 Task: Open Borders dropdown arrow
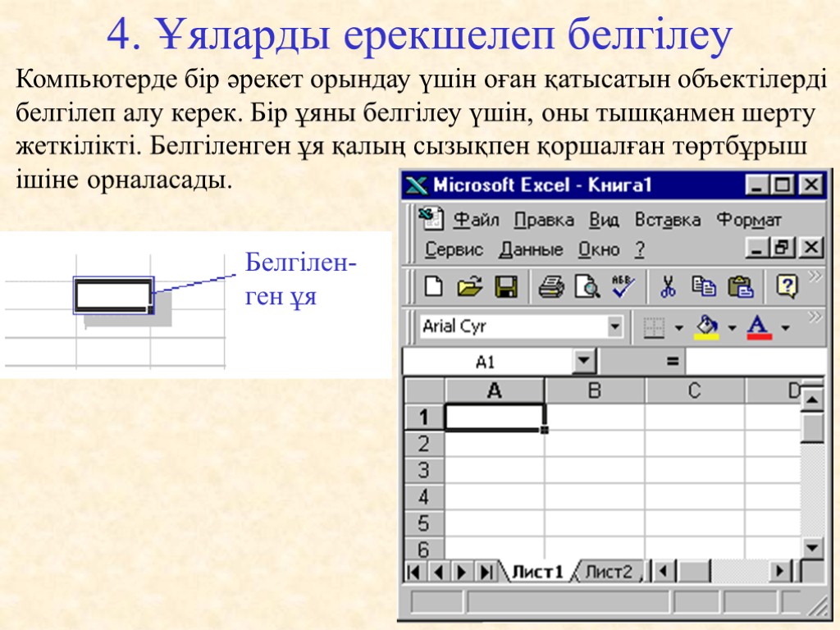tap(678, 328)
